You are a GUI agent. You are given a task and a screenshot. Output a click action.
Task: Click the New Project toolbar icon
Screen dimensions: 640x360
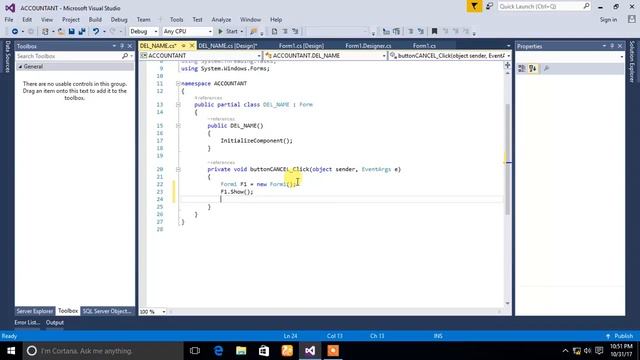click(x=45, y=31)
